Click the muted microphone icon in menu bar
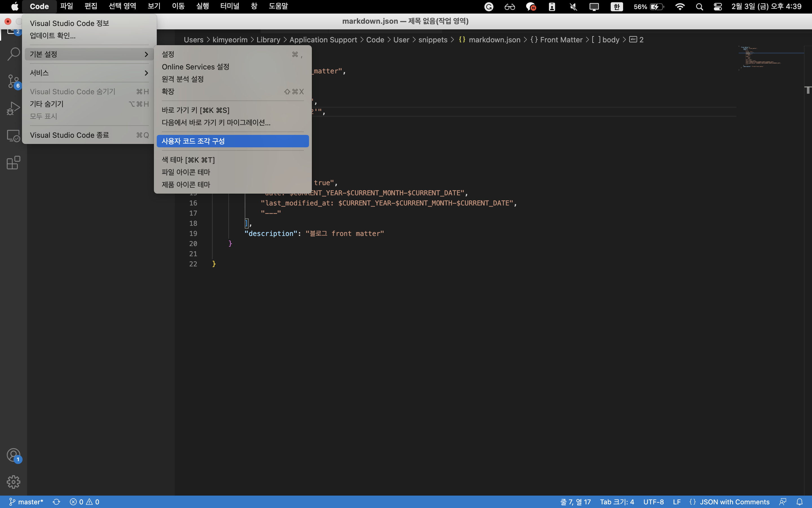Viewport: 812px width, 508px height. 573,7
